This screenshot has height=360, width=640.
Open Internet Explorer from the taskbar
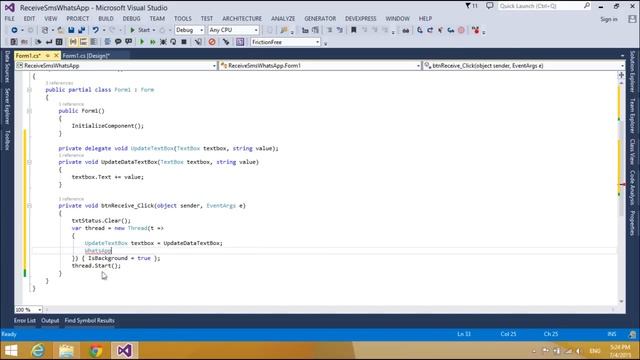pos(38,351)
